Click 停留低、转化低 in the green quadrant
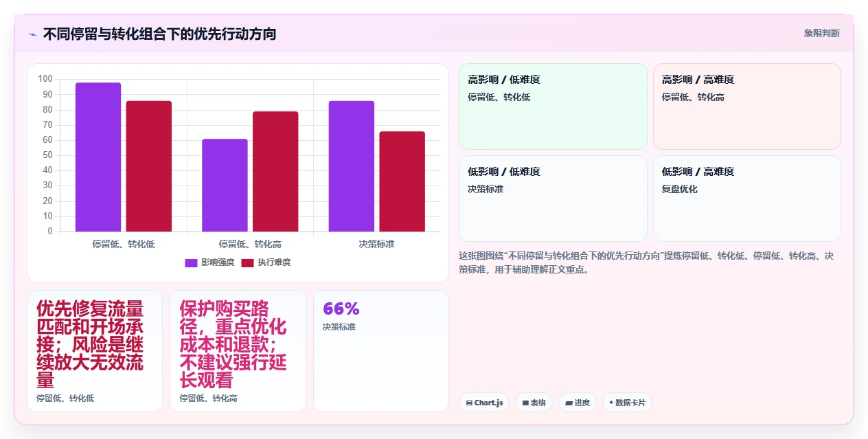The image size is (868, 439). 499,97
